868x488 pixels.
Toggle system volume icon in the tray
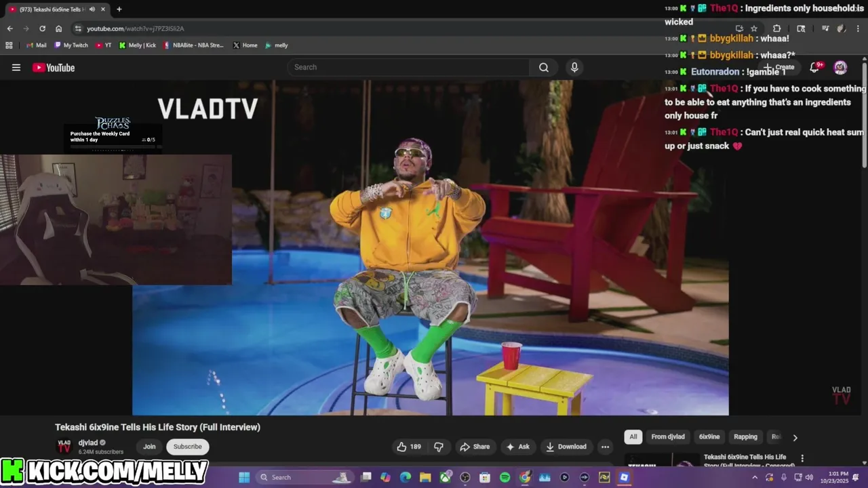[809, 478]
